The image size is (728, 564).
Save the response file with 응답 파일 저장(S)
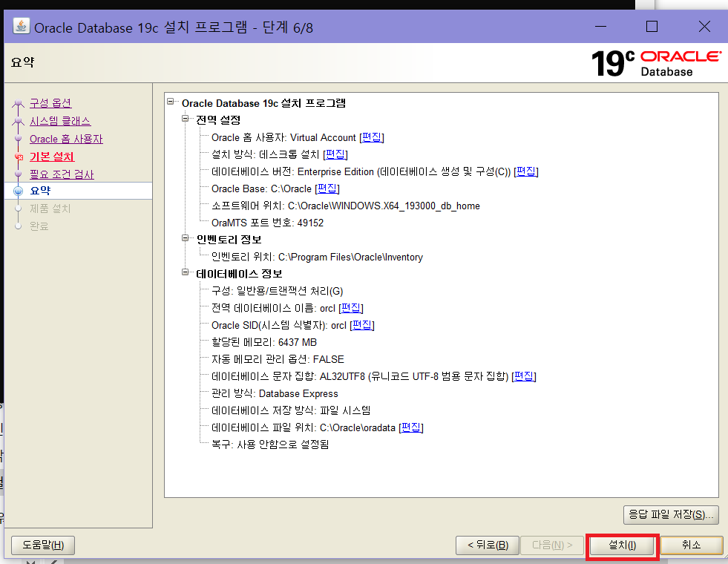pos(671,515)
